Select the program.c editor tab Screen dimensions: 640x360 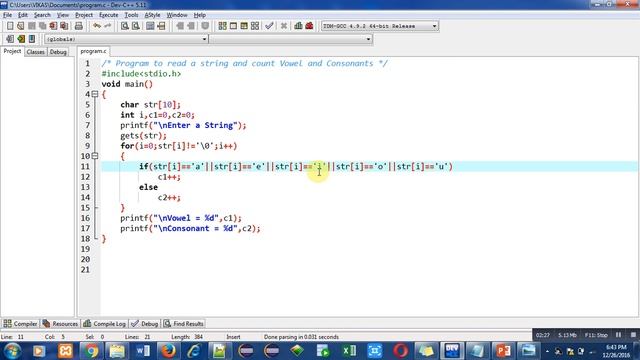click(x=93, y=51)
